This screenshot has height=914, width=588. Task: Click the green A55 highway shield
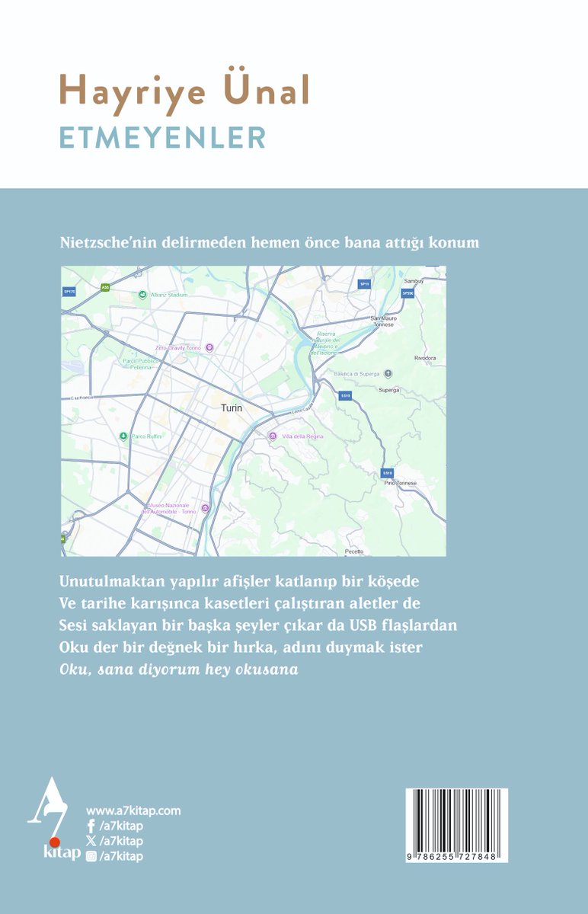106,287
